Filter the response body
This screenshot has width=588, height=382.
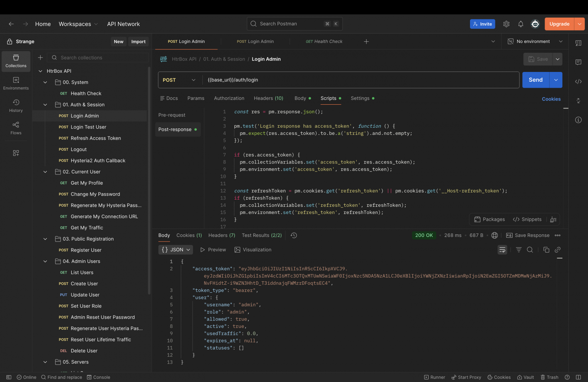519,249
